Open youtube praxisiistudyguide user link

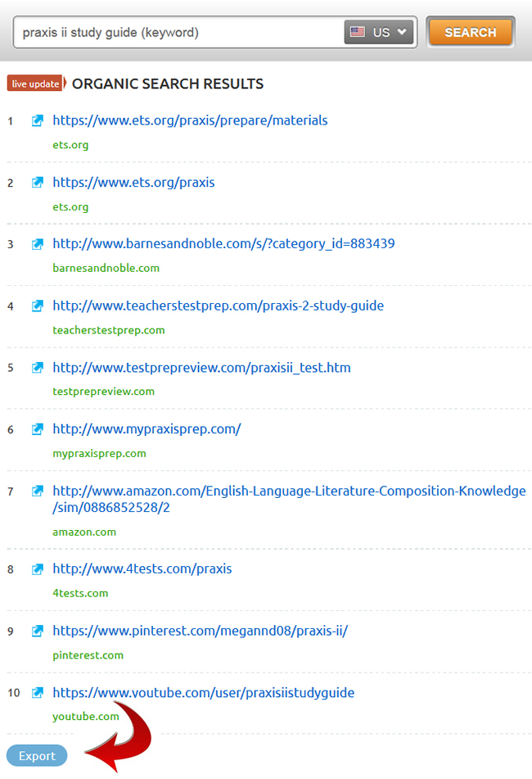(204, 692)
